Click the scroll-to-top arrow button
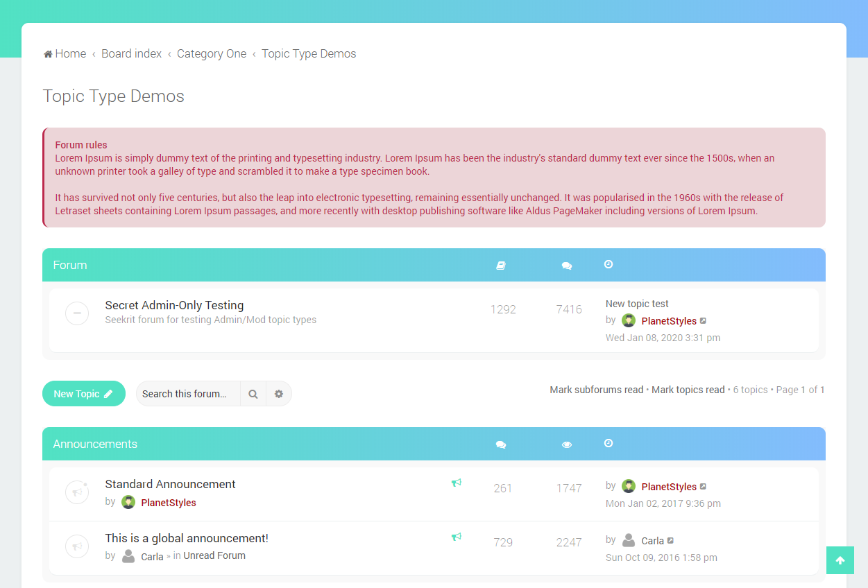This screenshot has height=588, width=868. point(840,560)
